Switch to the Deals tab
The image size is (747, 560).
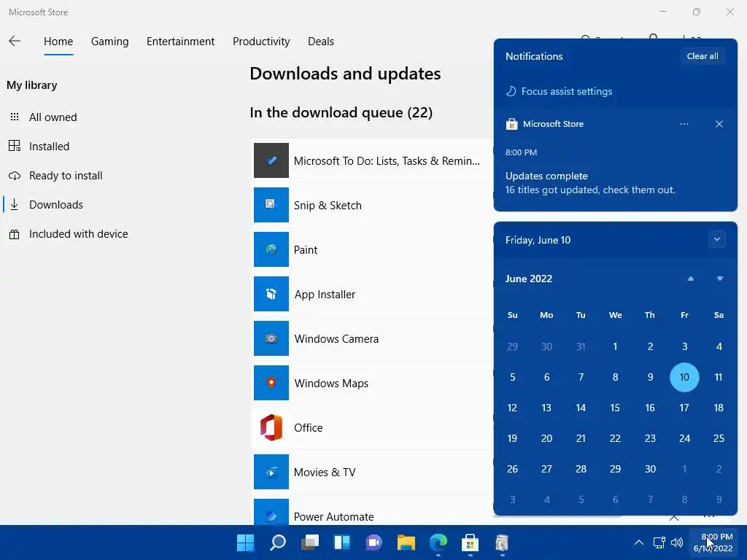pyautogui.click(x=321, y=42)
